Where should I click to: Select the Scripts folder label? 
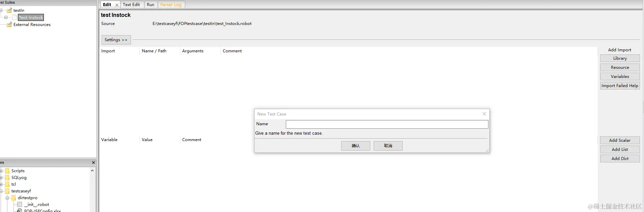coord(18,171)
